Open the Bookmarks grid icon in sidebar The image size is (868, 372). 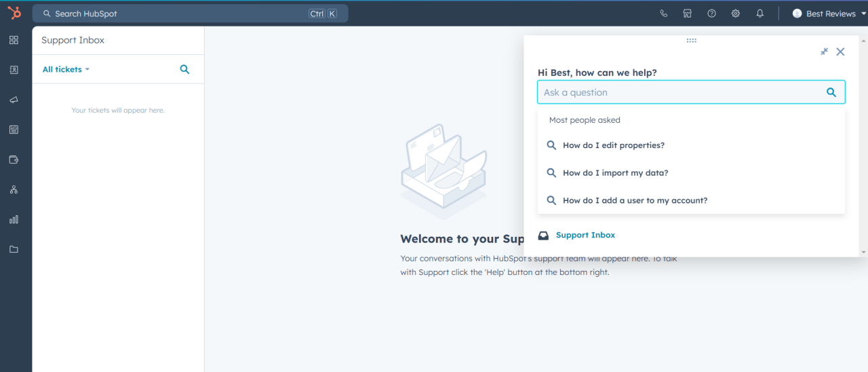pyautogui.click(x=14, y=40)
